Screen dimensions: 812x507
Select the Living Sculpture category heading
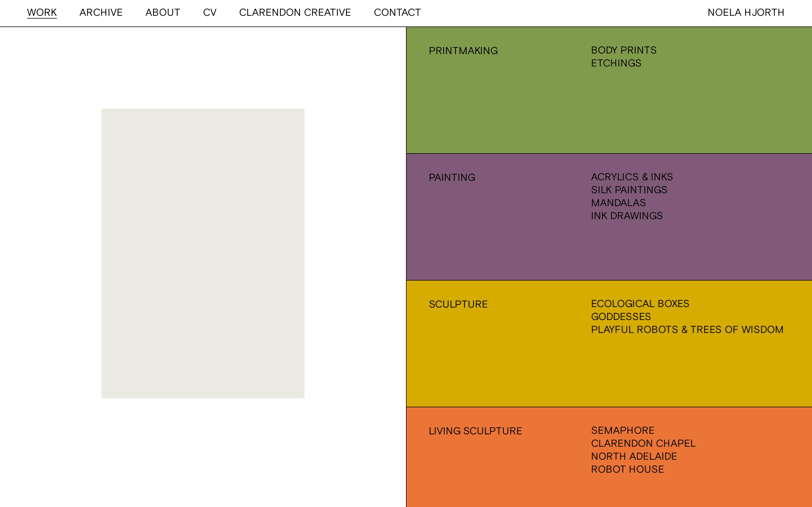click(x=475, y=431)
